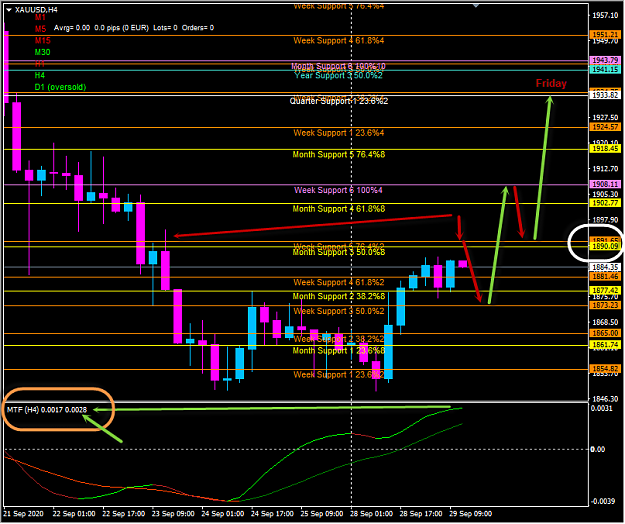This screenshot has height=524, width=625.
Task: Click the 22 Sep 17:00 time axis label
Action: click(x=124, y=514)
